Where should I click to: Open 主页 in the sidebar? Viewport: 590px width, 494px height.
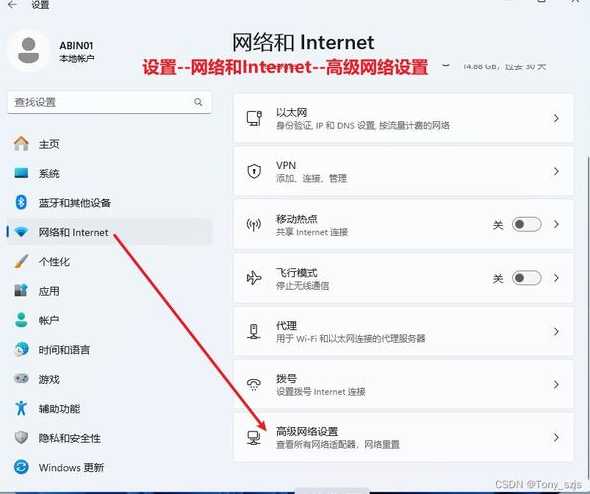click(x=109, y=144)
